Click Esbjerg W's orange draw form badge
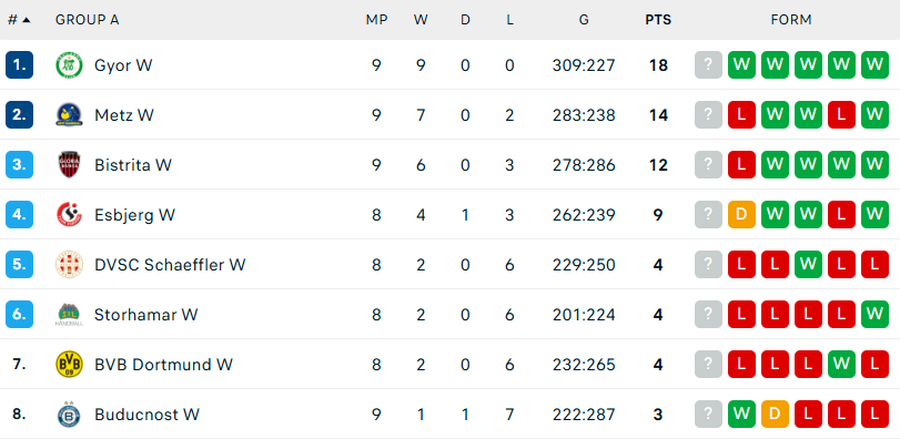 [x=741, y=215]
